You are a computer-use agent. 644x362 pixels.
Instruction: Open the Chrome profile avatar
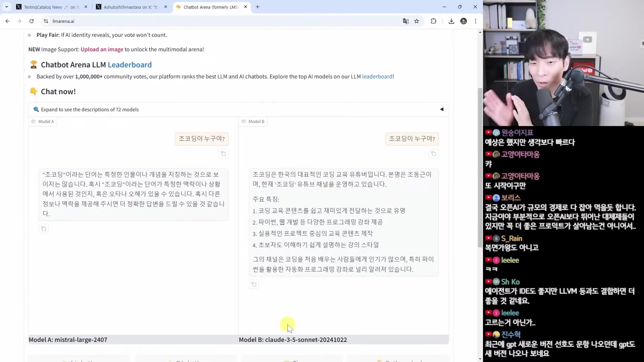[x=463, y=21]
